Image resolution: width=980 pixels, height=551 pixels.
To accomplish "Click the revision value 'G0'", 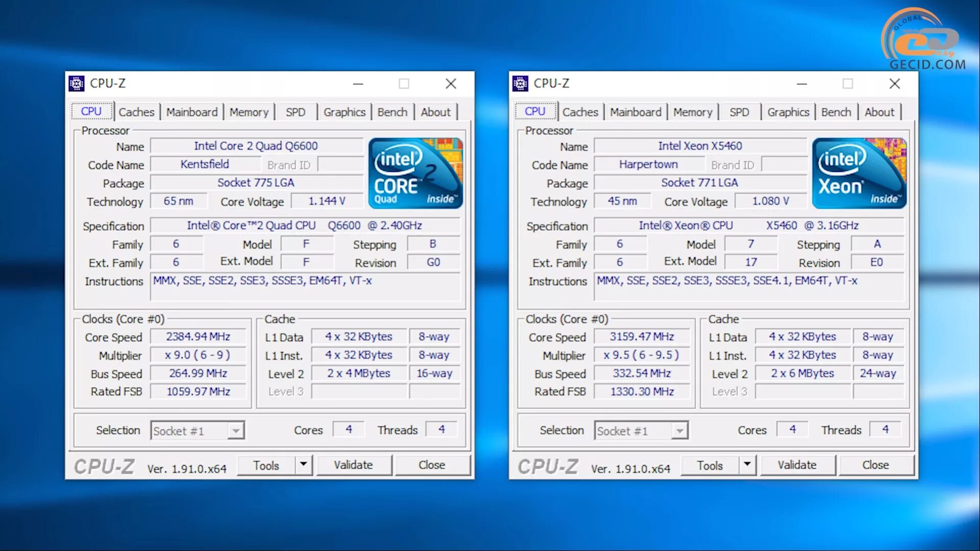I will [x=433, y=262].
